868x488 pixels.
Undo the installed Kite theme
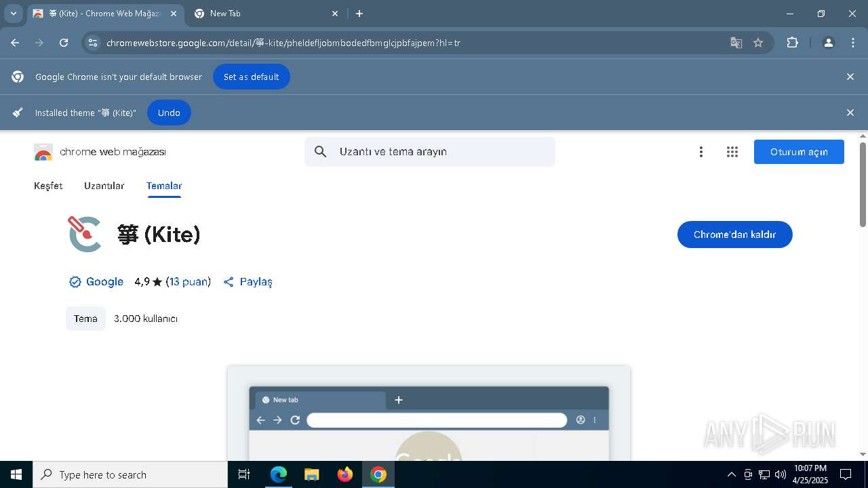point(169,113)
